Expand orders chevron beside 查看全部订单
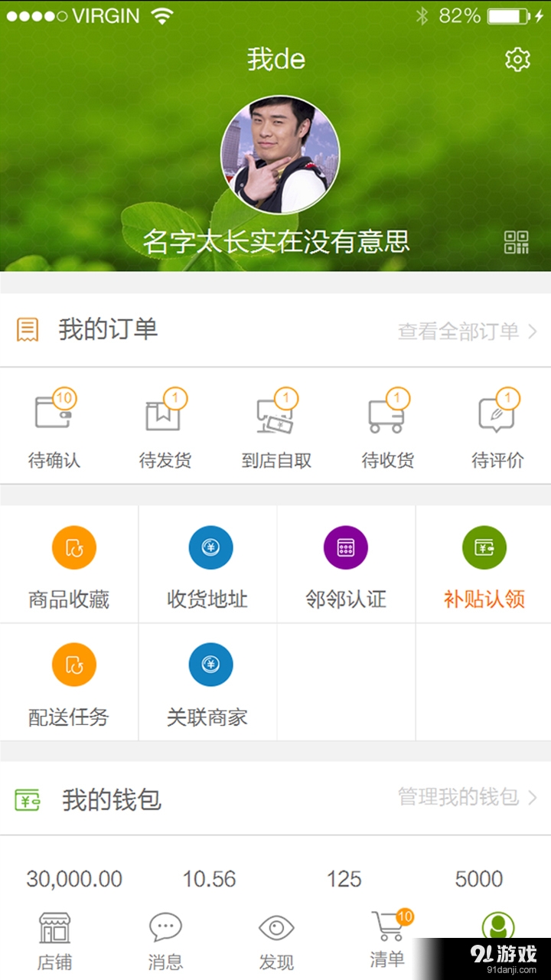551x980 pixels. tap(533, 331)
